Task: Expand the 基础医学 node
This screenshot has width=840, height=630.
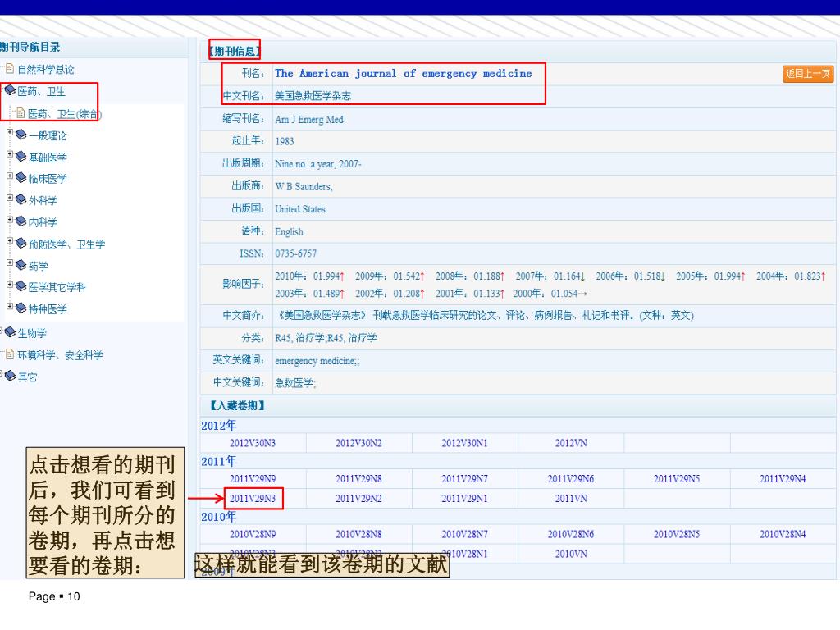Action: (x=10, y=153)
